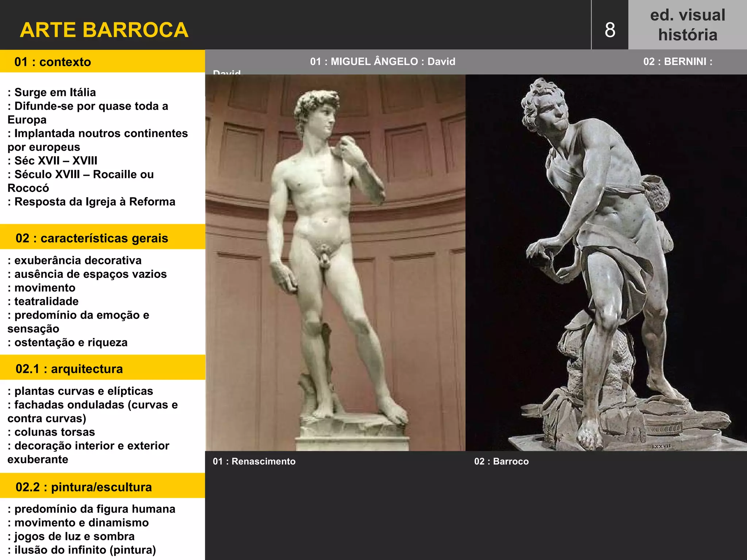The height and width of the screenshot is (560, 747).
Task: Click the 02 : BERNINI caption
Action: (x=677, y=61)
